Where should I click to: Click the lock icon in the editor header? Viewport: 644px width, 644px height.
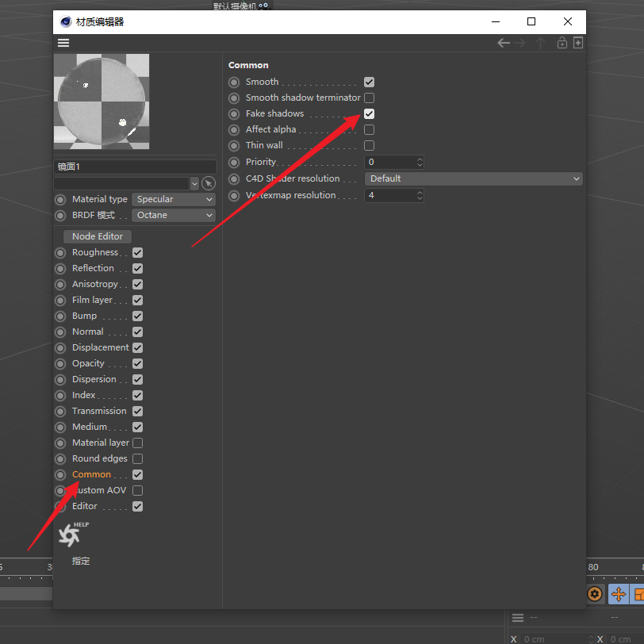[x=562, y=43]
